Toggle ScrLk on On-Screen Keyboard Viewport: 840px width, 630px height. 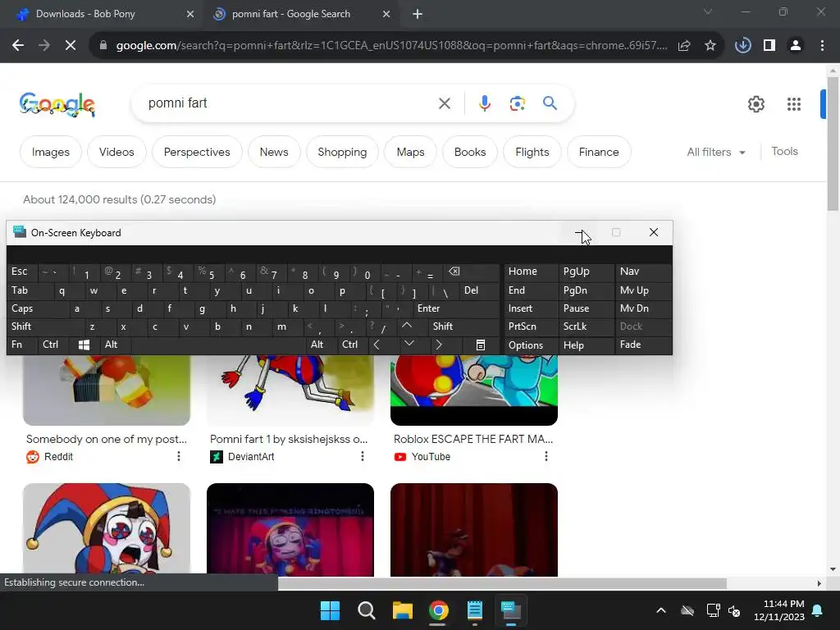tap(585, 326)
